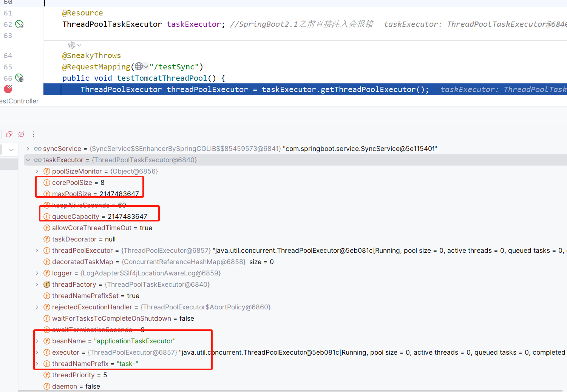Collapse the taskExecutor variable node
This screenshot has height=392, width=567.
[28, 160]
